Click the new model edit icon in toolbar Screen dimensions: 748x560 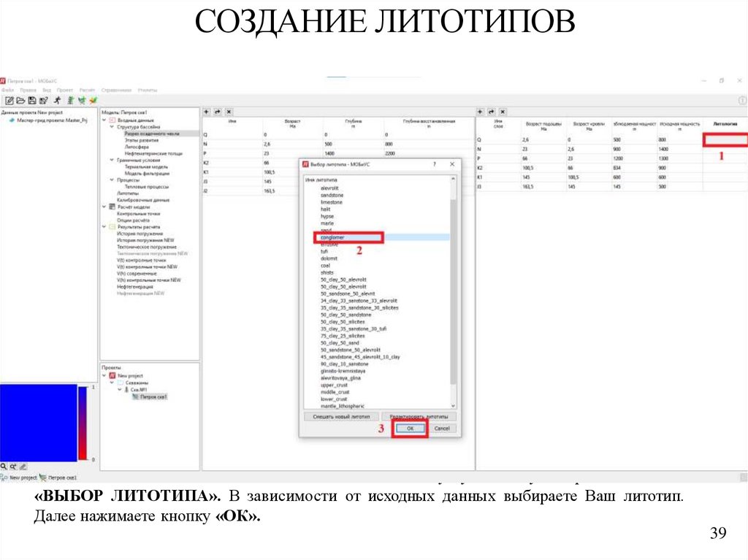[9, 100]
